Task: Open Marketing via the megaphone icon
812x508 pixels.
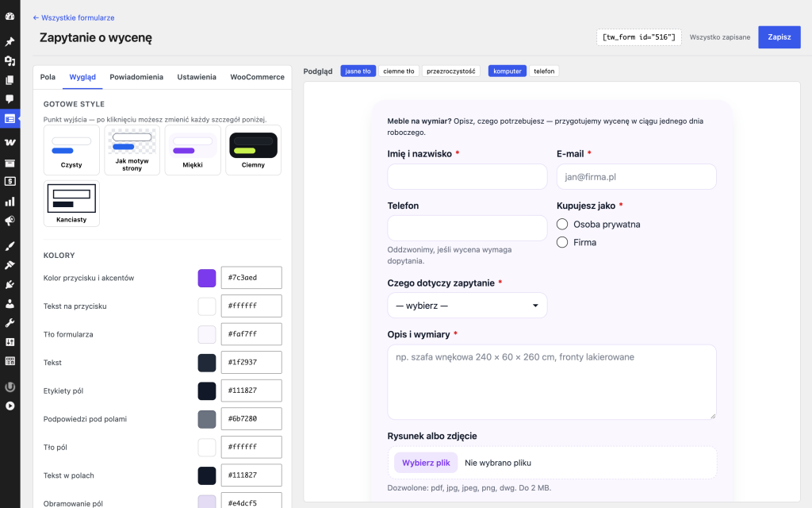Action: pos(10,221)
